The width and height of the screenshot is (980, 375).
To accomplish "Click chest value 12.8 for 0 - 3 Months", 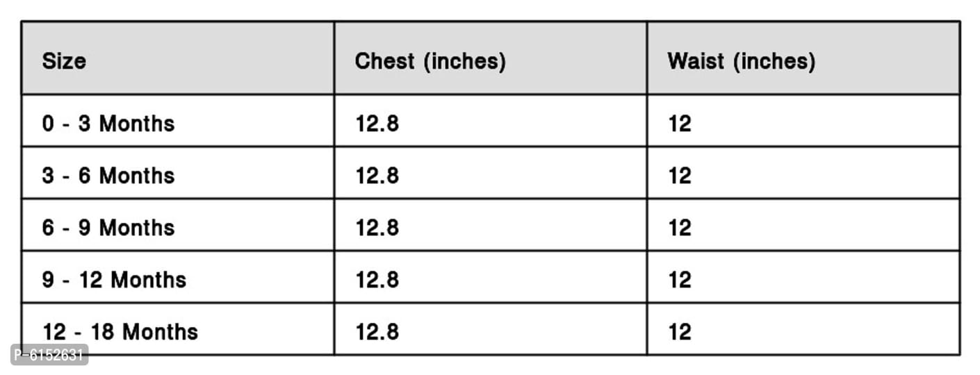I will tap(377, 124).
